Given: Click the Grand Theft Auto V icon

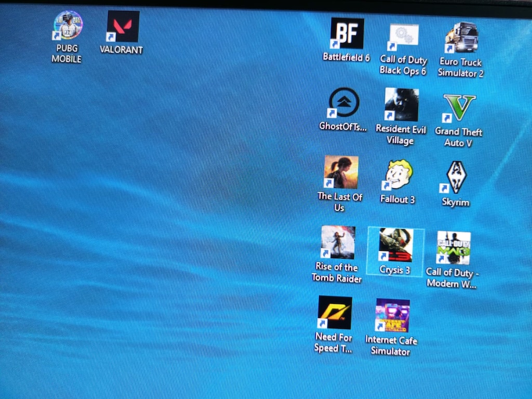Looking at the screenshot, I should (x=459, y=108).
